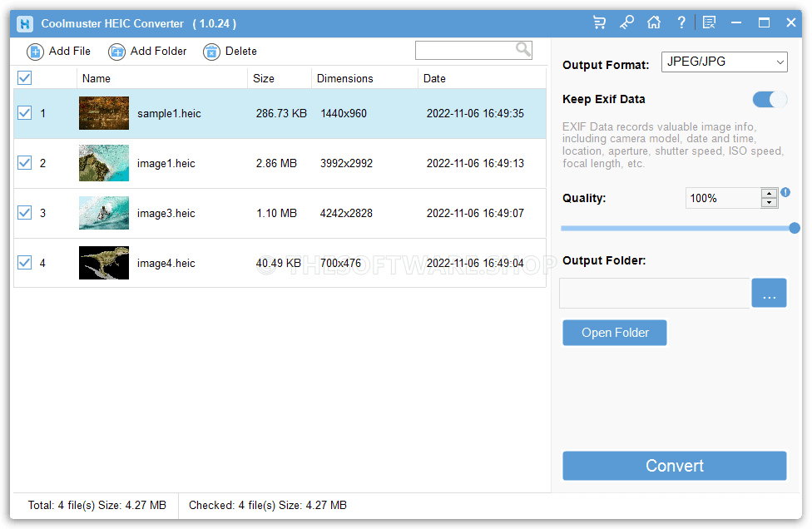Image resolution: width=812 pixels, height=529 pixels.
Task: Click Delete in the toolbar
Action: (230, 52)
